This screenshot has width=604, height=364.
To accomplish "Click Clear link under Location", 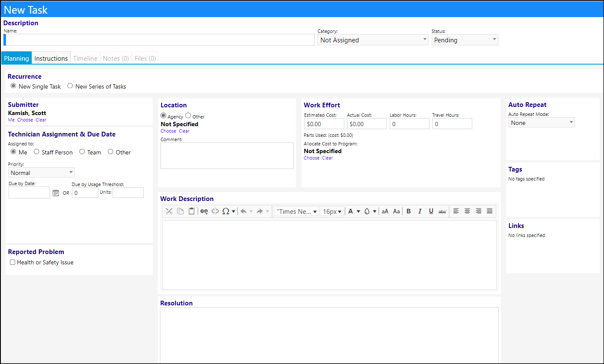I will coord(184,131).
